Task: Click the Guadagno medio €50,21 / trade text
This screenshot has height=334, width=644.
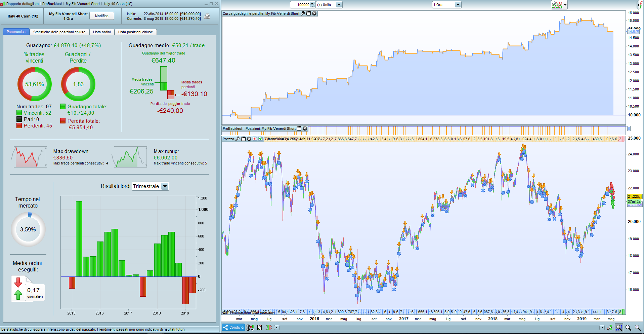Action: point(167,45)
